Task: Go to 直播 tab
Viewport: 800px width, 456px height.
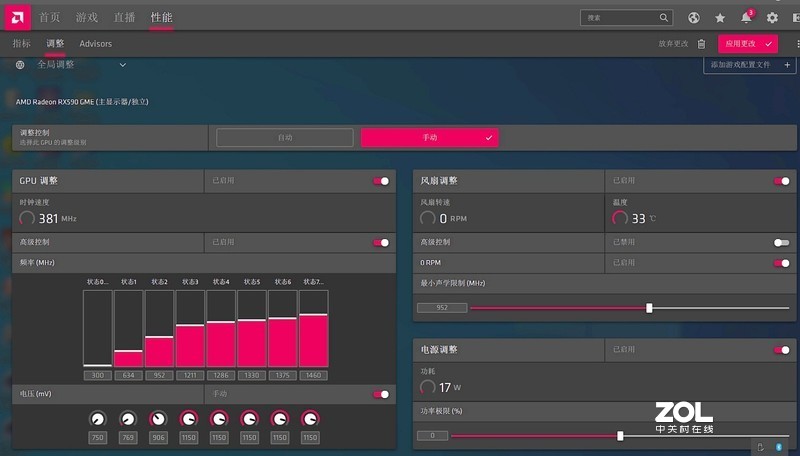Action: (x=124, y=17)
